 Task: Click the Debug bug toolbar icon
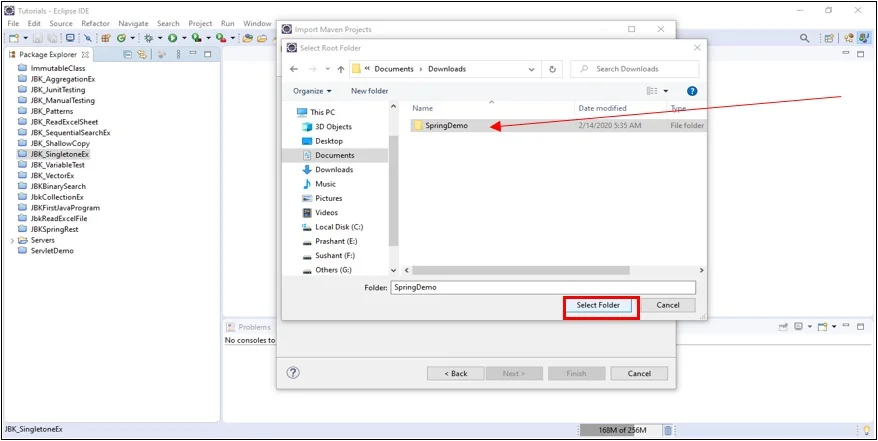pyautogui.click(x=149, y=38)
